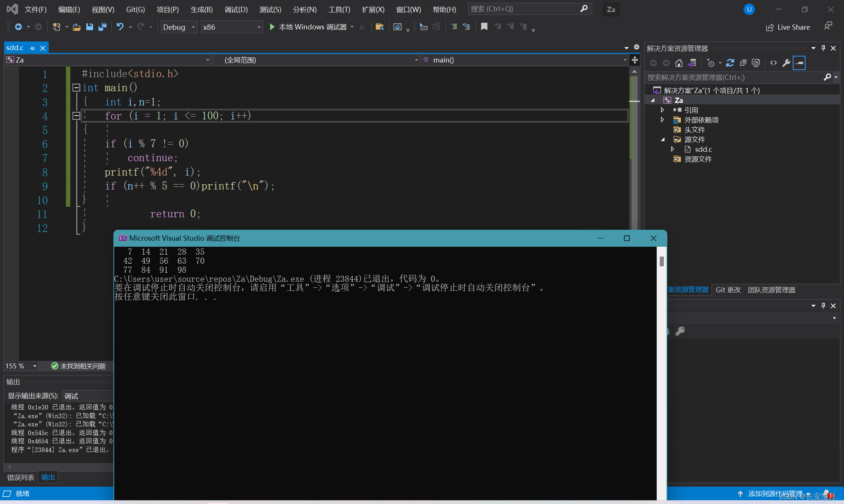Open the 调试(D) menu

236,9
